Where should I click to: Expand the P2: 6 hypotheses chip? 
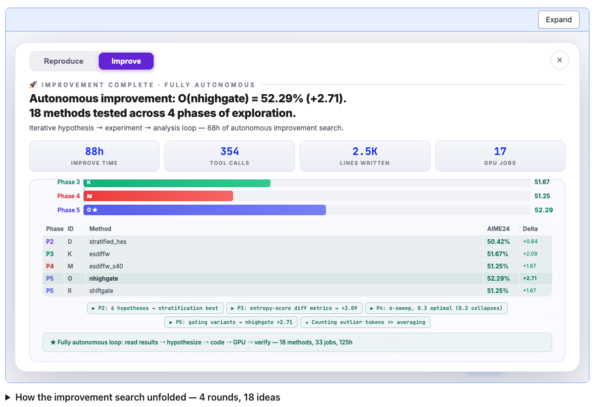[155, 308]
